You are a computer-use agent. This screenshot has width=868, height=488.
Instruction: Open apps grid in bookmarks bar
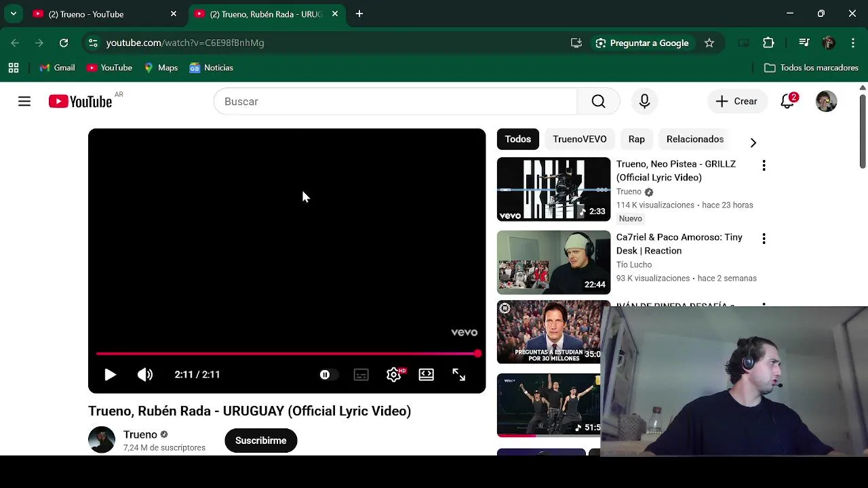tap(14, 68)
